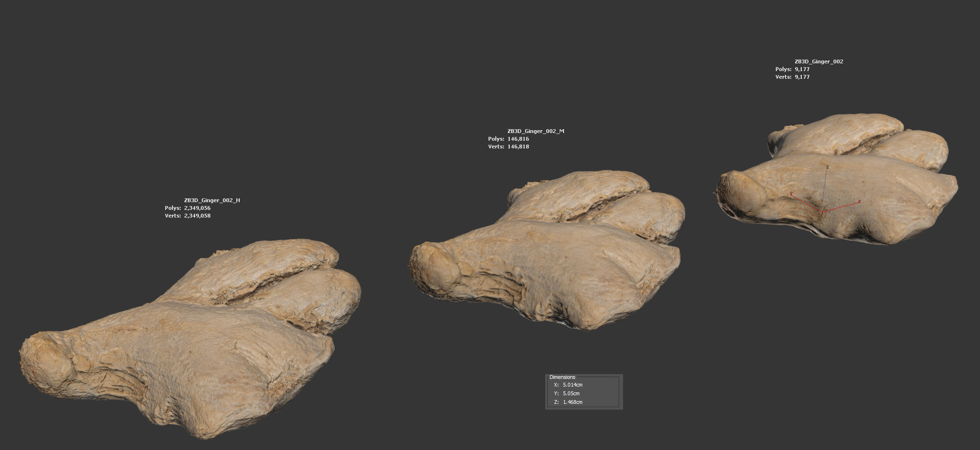Click the Polys count 9,177

(802, 69)
